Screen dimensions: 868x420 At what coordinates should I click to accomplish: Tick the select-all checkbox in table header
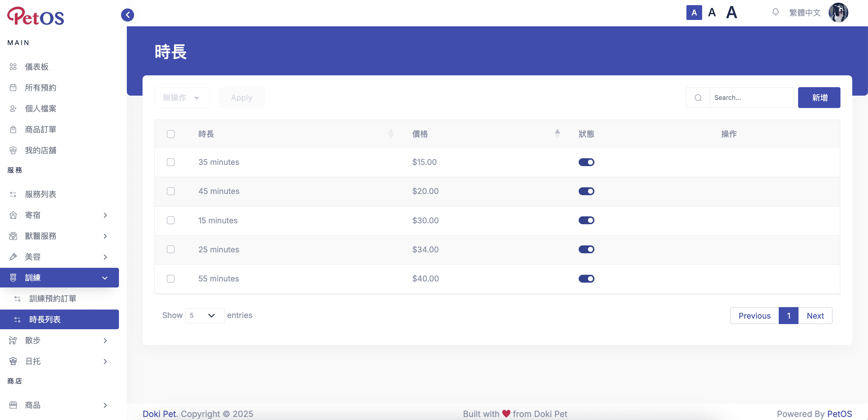171,134
